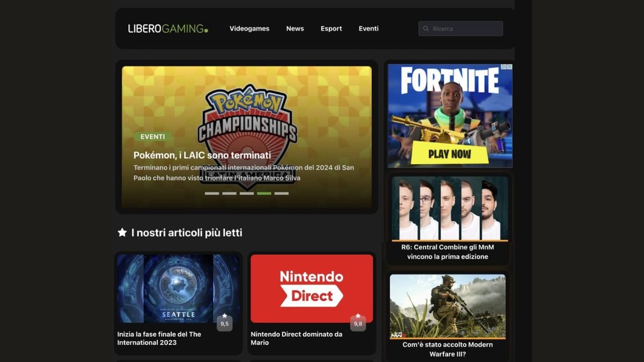The image size is (644, 362).
Task: Select the third carousel slide indicator
Action: click(246, 193)
